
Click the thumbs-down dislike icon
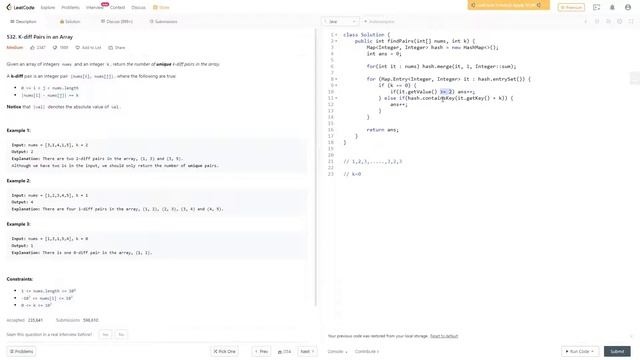pos(55,48)
